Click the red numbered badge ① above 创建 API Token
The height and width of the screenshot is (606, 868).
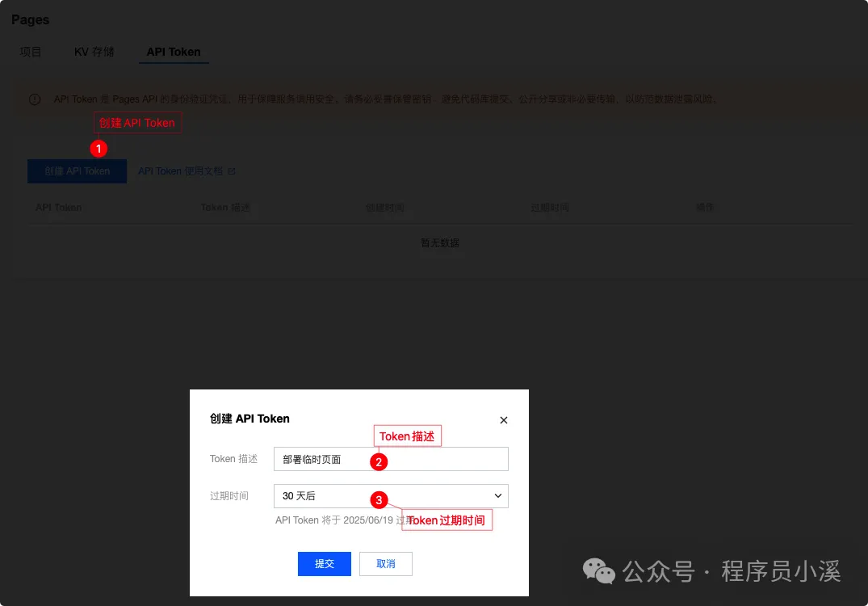click(x=98, y=149)
